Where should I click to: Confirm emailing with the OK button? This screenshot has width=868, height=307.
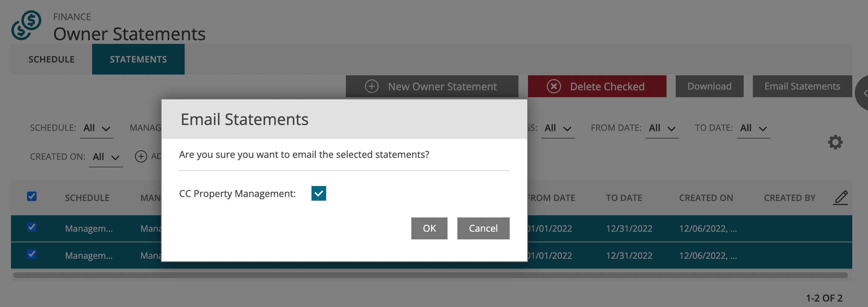tap(429, 228)
